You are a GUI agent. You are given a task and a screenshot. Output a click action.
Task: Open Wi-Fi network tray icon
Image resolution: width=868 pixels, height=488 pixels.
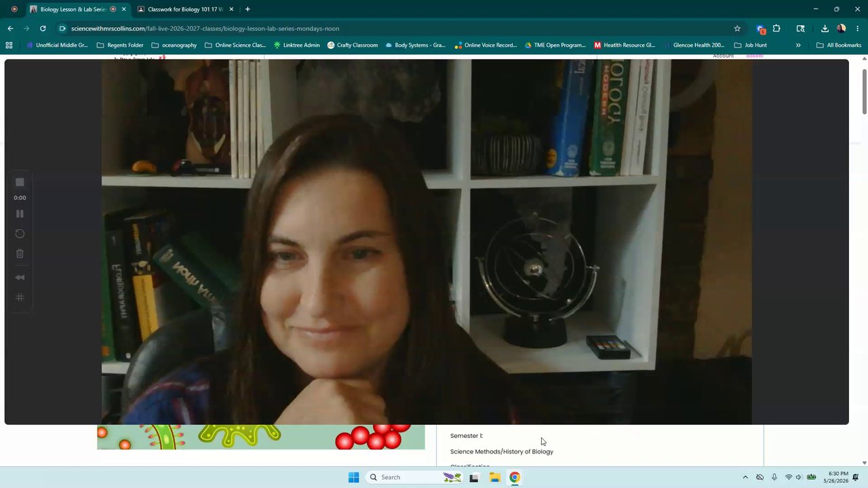(788, 477)
